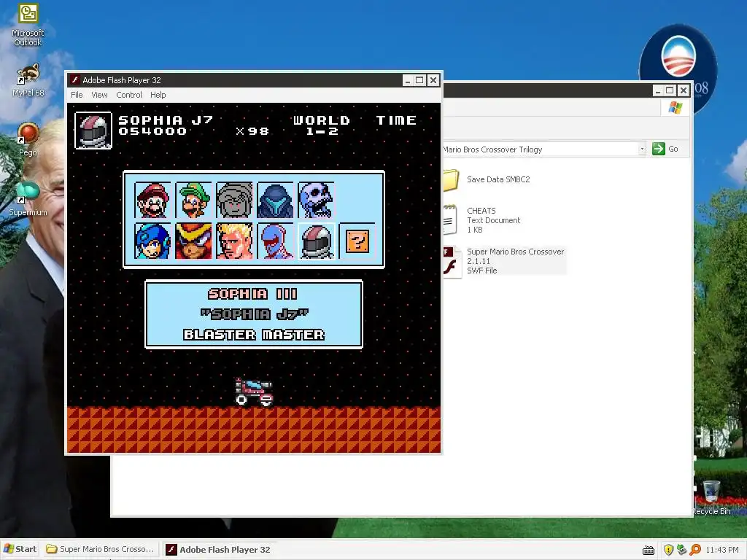The height and width of the screenshot is (560, 747).
Task: Click the Go button in Explorer
Action: click(665, 149)
